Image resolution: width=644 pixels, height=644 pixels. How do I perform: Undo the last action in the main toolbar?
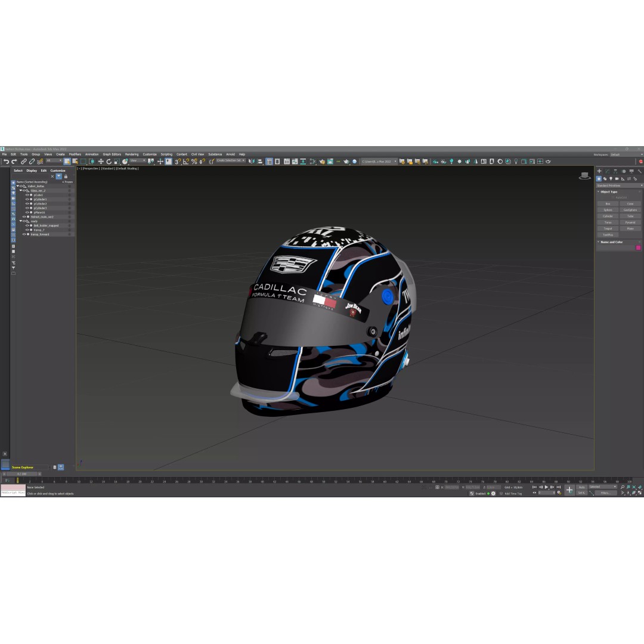[x=6, y=162]
